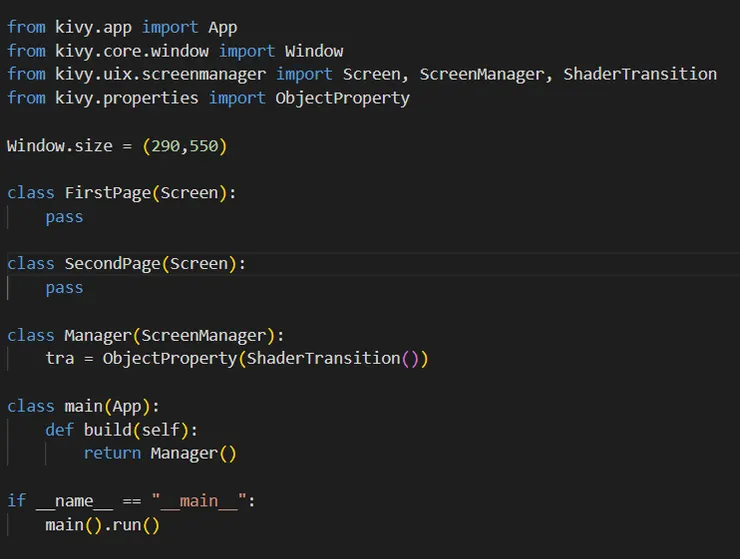The width and height of the screenshot is (740, 559).
Task: Click the 'self' parameter in build
Action: (x=160, y=430)
